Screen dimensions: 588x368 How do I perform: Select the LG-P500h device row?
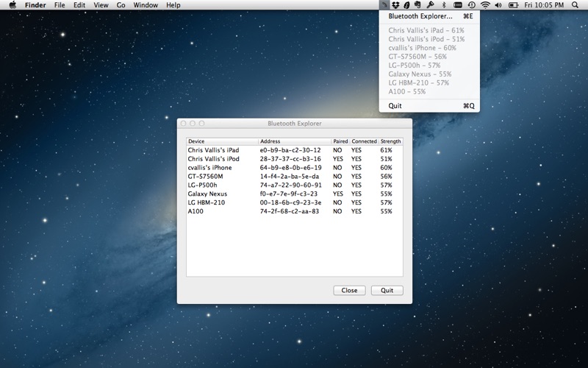point(295,185)
